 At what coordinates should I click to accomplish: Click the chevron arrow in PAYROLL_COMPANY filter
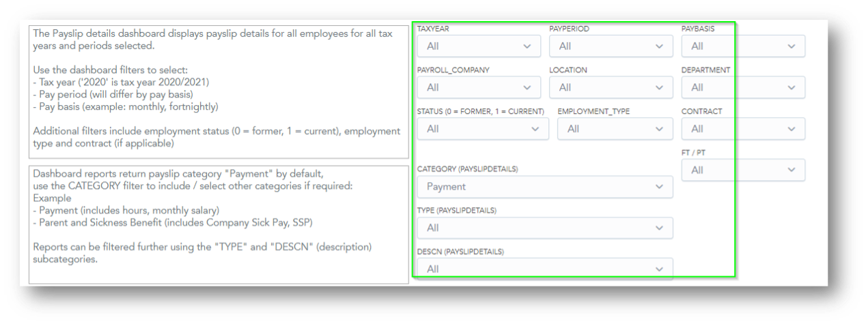[x=527, y=87]
